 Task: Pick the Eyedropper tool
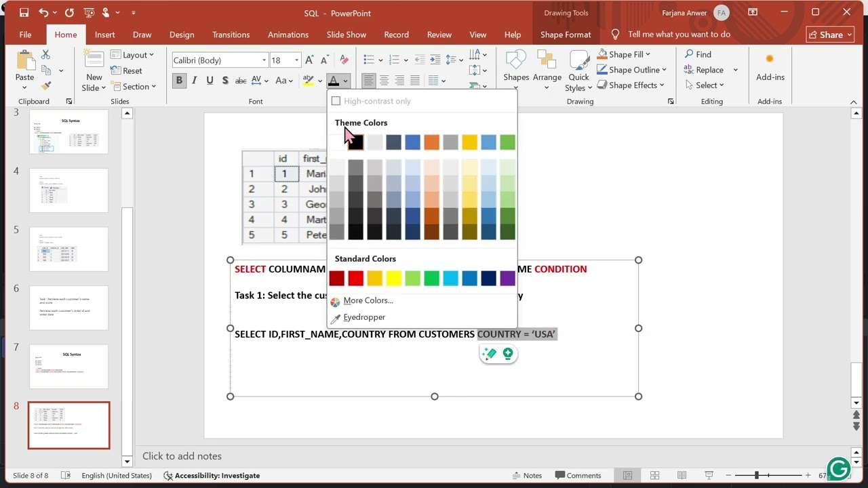(364, 317)
